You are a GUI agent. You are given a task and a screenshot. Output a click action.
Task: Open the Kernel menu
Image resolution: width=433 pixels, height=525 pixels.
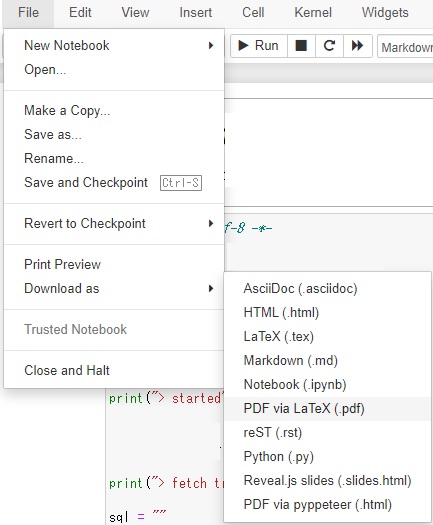point(313,13)
